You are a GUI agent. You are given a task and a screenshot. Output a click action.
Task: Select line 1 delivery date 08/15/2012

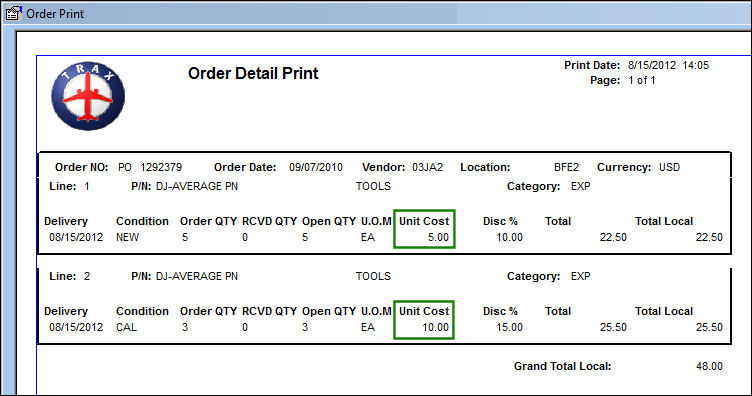(x=76, y=237)
